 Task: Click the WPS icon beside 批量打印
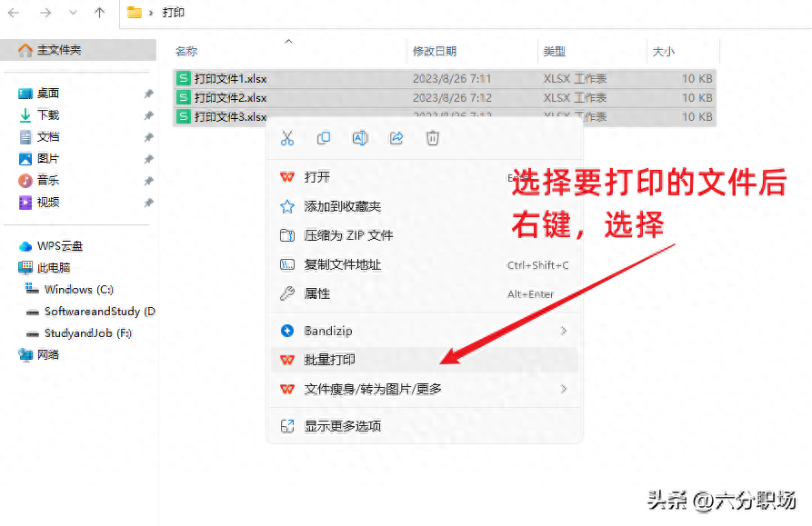coord(287,360)
